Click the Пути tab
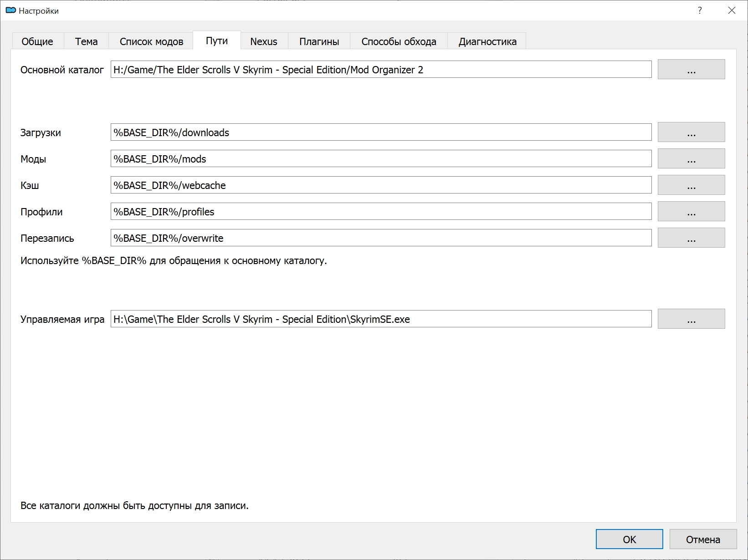Viewport: 748px width, 560px height. click(217, 41)
